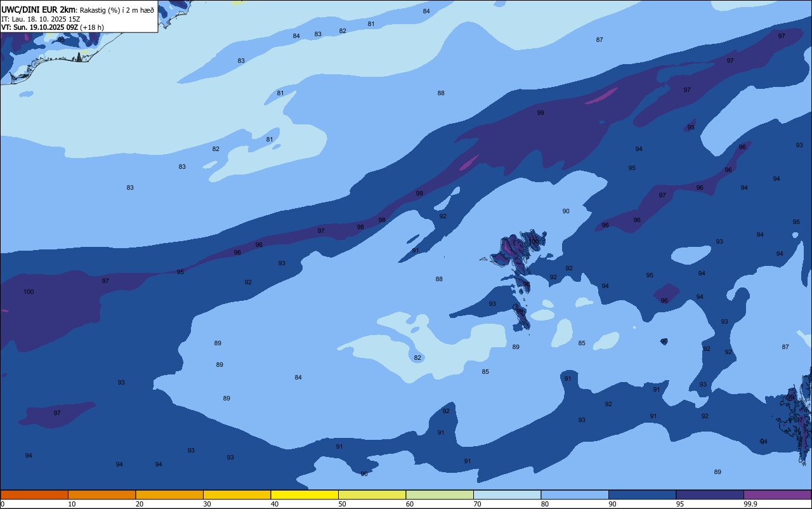Click the legend tick label '70'
Viewport: 812px width, 509px height.
pos(478,504)
